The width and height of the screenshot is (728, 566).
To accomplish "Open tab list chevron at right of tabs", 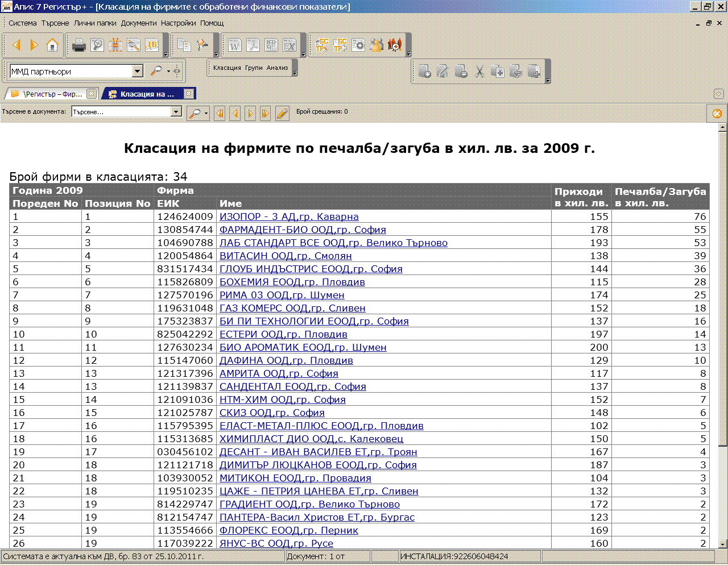I will pyautogui.click(x=719, y=94).
